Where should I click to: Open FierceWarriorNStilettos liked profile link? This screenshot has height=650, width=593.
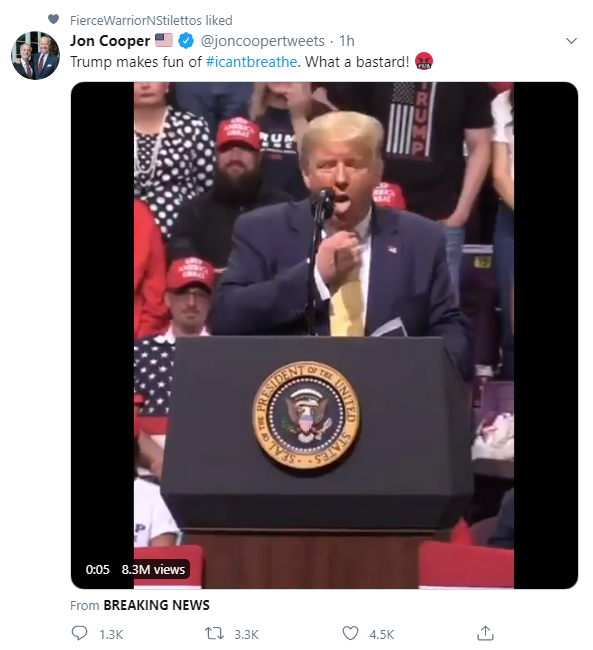(151, 20)
